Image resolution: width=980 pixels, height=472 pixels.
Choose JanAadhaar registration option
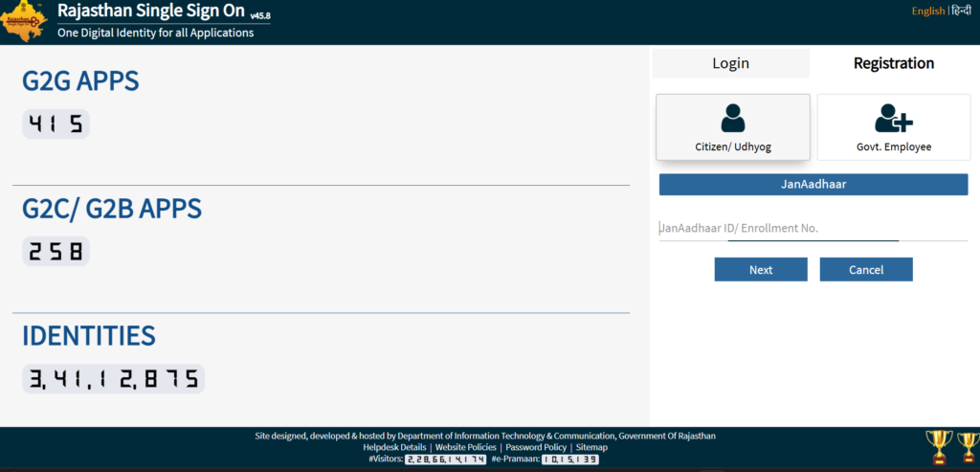pyautogui.click(x=813, y=185)
